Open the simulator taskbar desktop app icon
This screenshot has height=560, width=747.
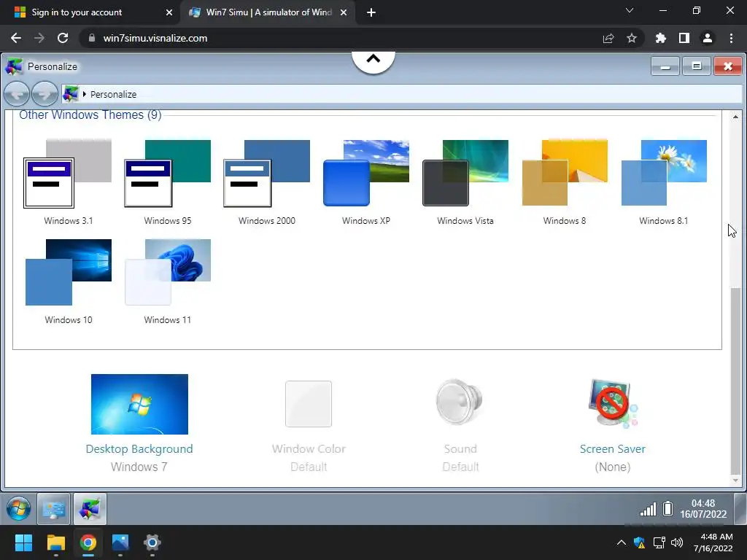point(54,509)
